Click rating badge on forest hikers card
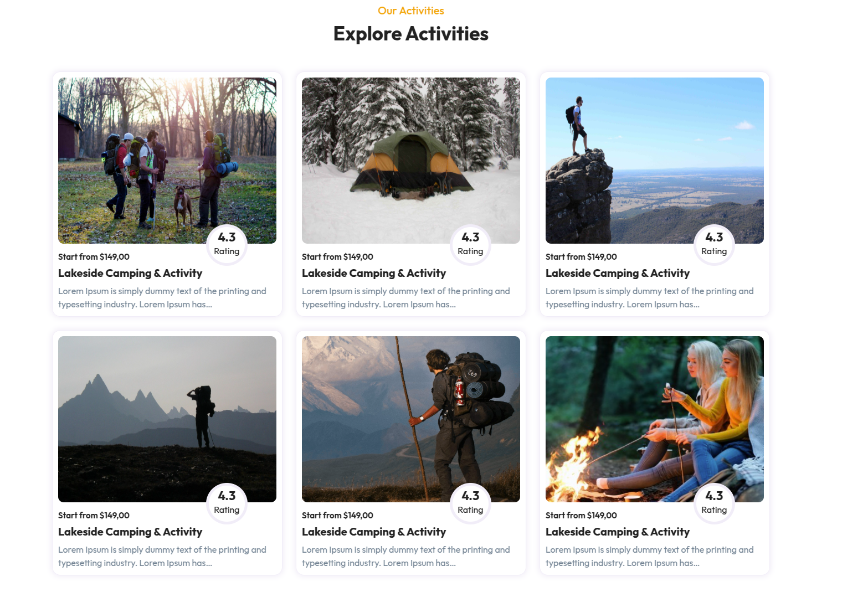The image size is (868, 597). (x=227, y=245)
